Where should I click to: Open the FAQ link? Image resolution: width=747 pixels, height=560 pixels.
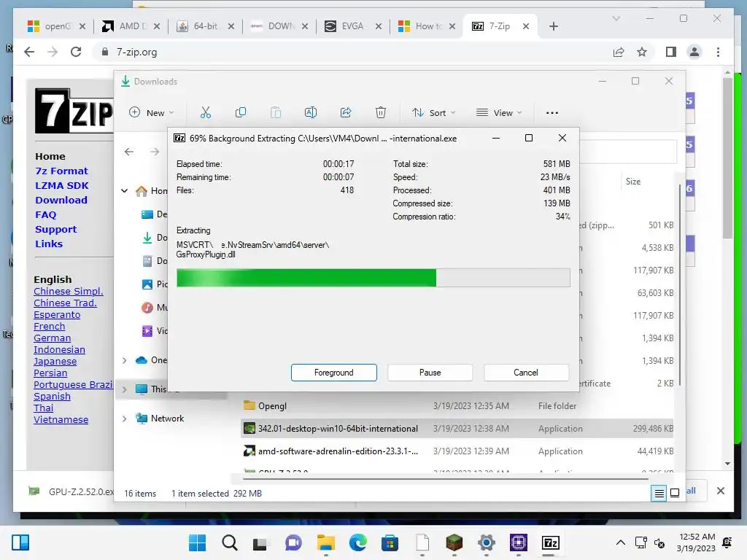tap(46, 215)
